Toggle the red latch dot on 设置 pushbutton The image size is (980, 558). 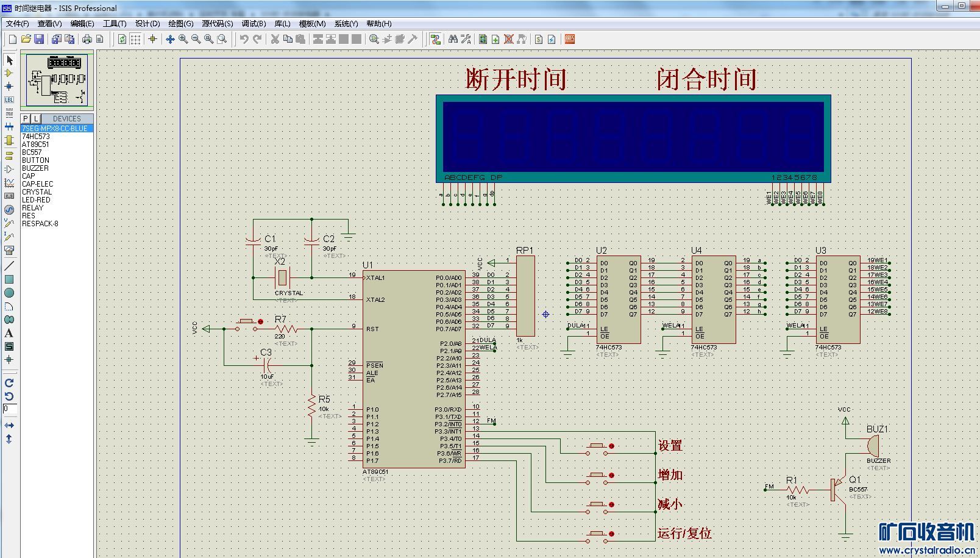[611, 446]
